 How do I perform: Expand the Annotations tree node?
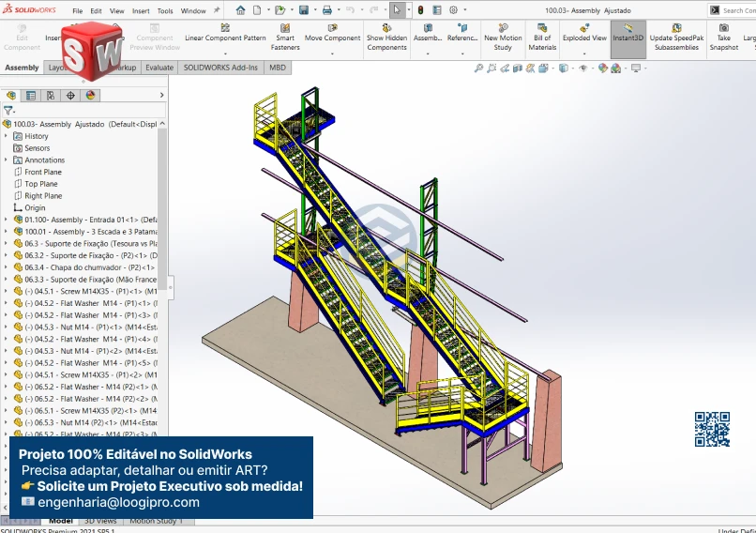click(6, 160)
